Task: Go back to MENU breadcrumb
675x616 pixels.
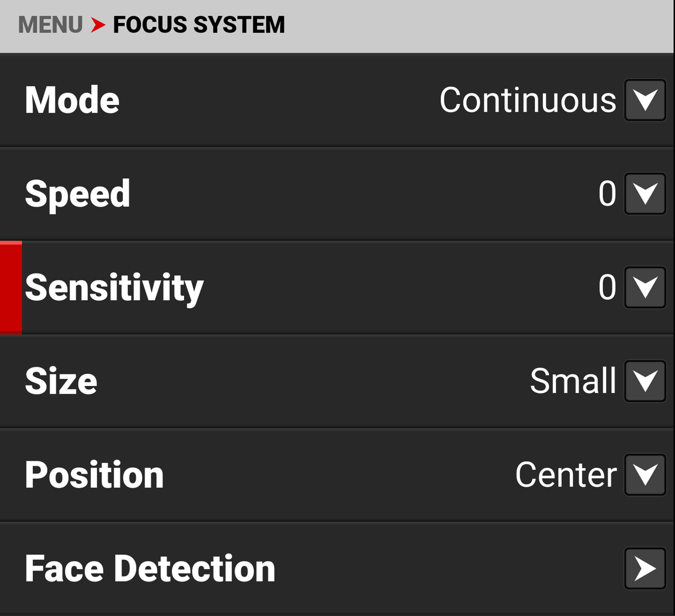Action: click(x=50, y=25)
